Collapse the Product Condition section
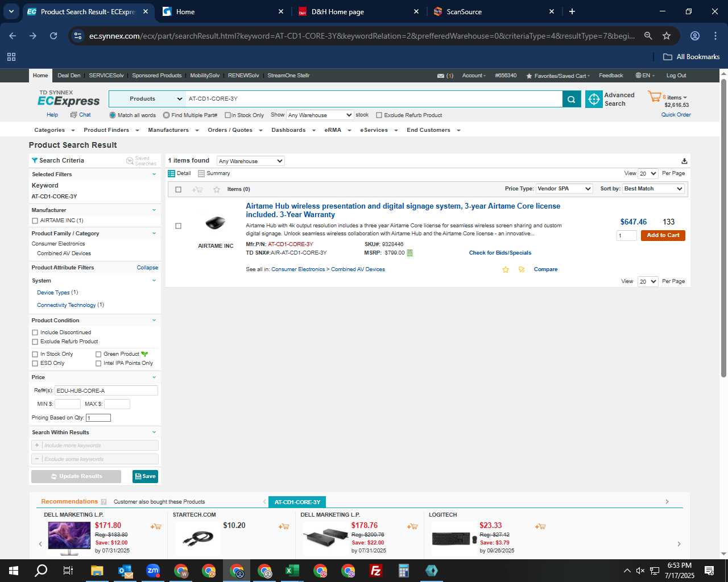Image resolution: width=728 pixels, height=582 pixels. [x=154, y=321]
